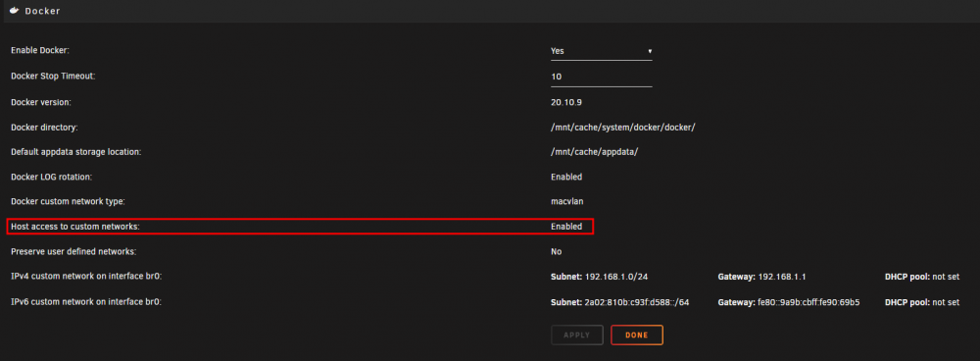Click the greyed-out APPLY button

577,335
